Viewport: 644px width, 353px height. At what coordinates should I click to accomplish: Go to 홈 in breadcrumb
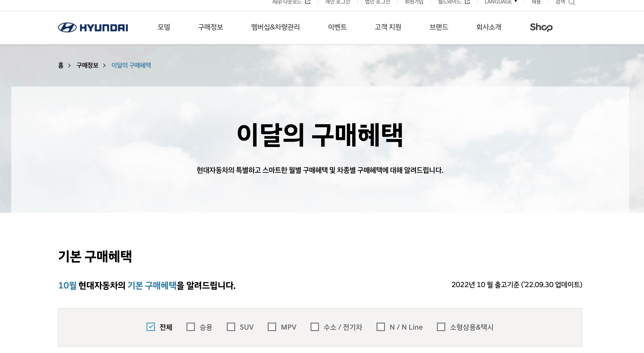pyautogui.click(x=61, y=65)
